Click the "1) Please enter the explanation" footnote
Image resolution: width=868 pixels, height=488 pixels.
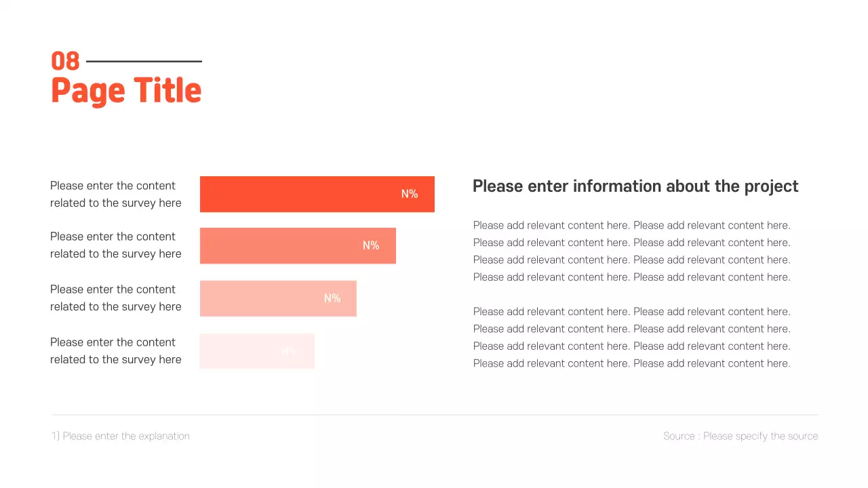121,436
